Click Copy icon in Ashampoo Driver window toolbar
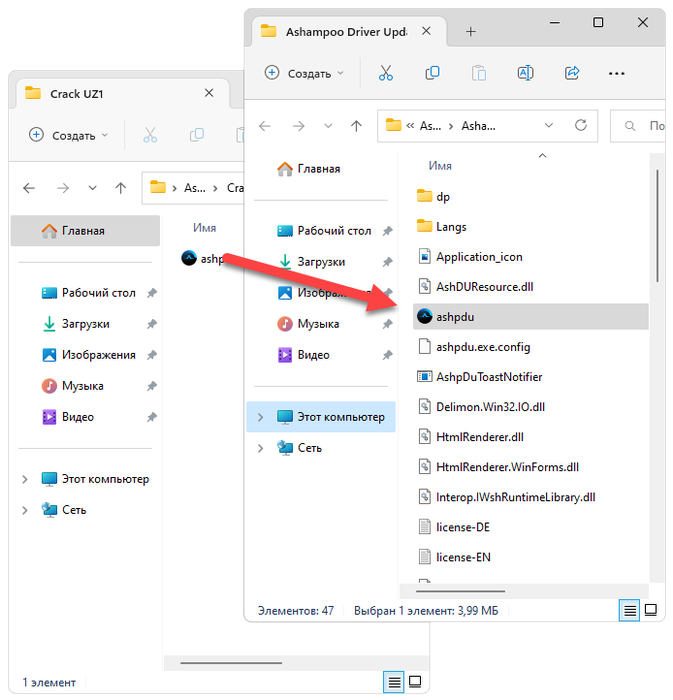 pos(432,73)
